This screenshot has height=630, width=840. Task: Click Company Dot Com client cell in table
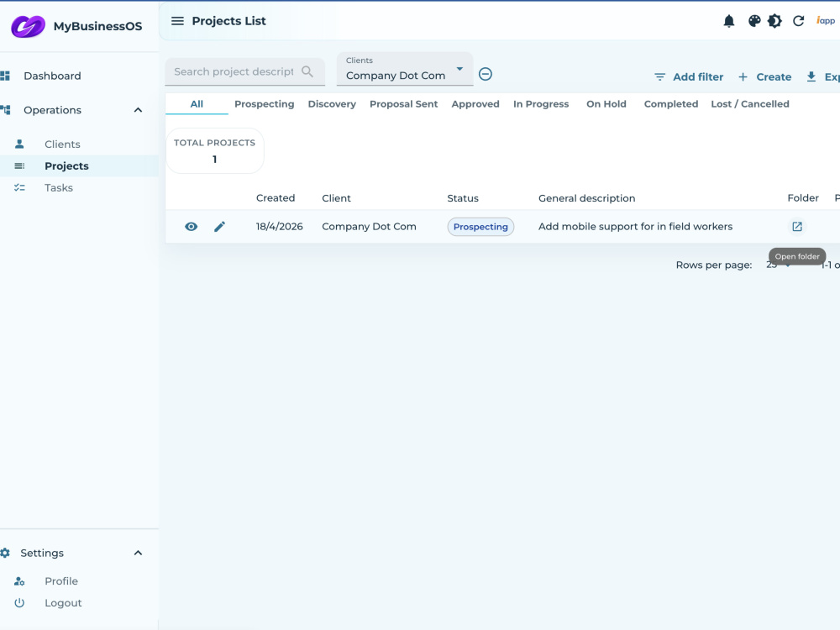click(369, 226)
